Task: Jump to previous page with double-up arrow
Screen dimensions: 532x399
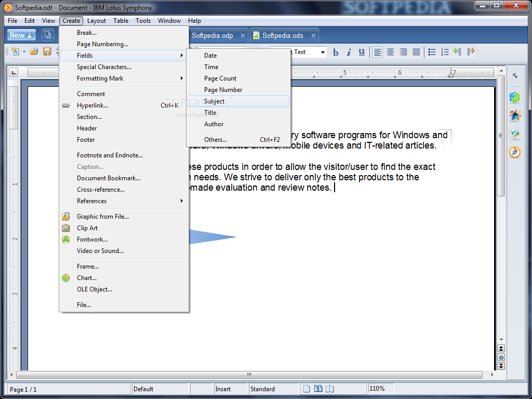Action: (x=501, y=349)
